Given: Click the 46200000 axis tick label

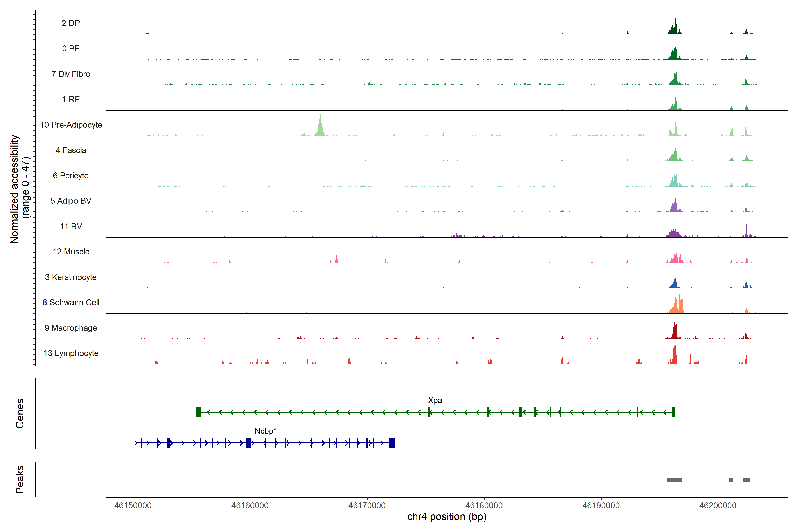Looking at the screenshot, I should click(x=718, y=506).
